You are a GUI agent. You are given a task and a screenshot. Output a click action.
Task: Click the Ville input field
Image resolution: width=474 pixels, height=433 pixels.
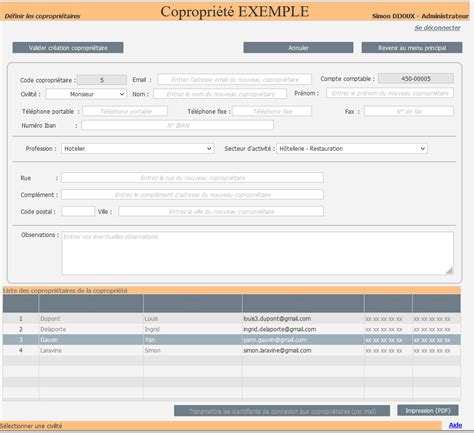[x=221, y=211]
